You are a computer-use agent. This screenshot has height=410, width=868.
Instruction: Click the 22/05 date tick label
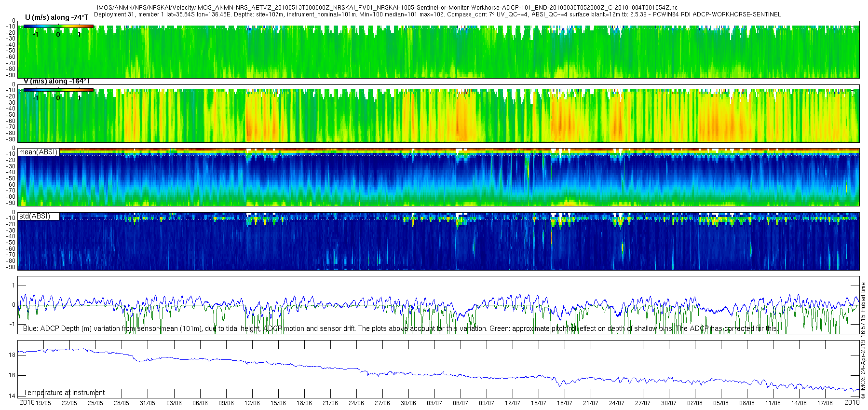69,403
